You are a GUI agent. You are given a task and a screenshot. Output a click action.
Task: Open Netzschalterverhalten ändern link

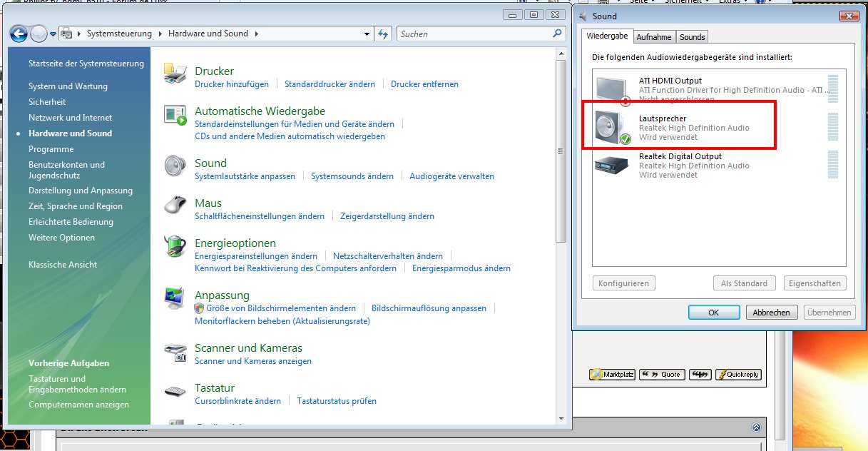point(388,256)
